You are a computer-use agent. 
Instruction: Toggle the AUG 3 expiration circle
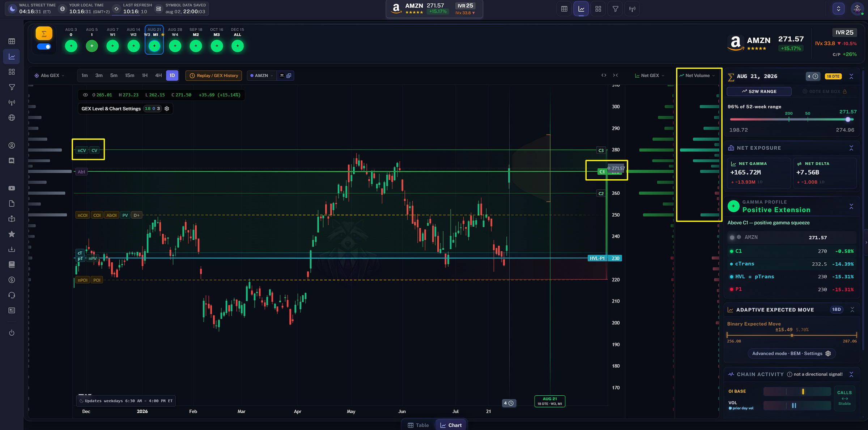click(71, 46)
